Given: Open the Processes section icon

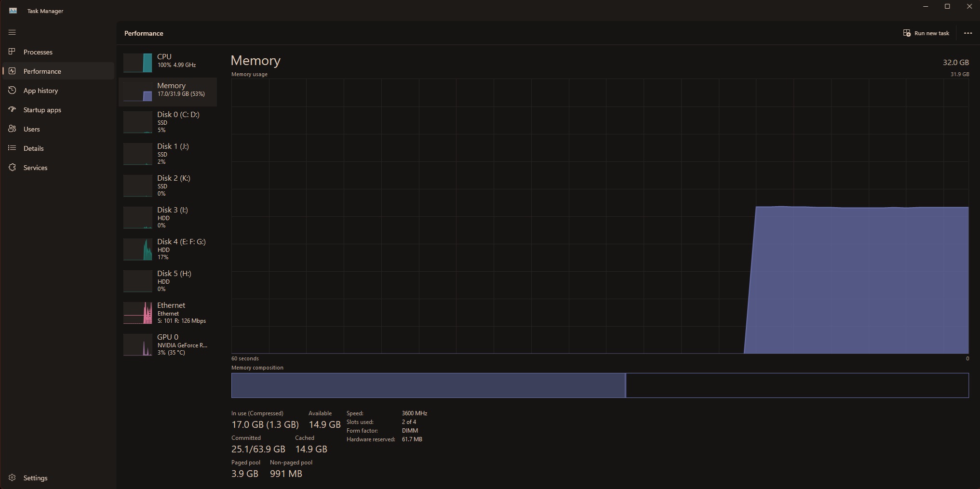Looking at the screenshot, I should [x=13, y=52].
